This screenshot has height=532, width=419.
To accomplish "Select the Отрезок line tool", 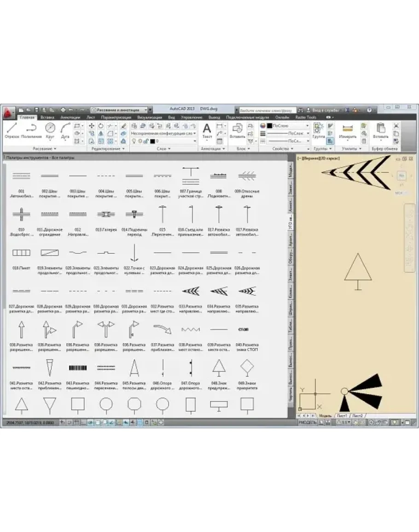I will point(12,130).
